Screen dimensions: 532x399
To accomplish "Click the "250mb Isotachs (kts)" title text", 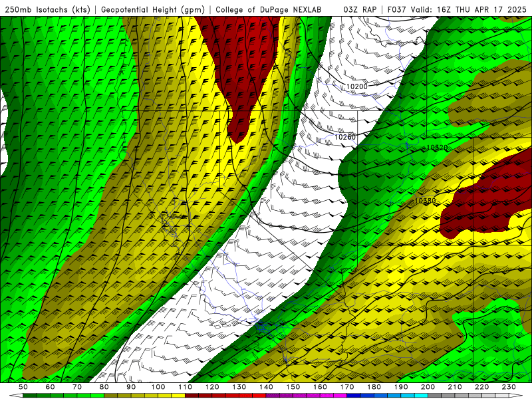I will pyautogui.click(x=47, y=9).
